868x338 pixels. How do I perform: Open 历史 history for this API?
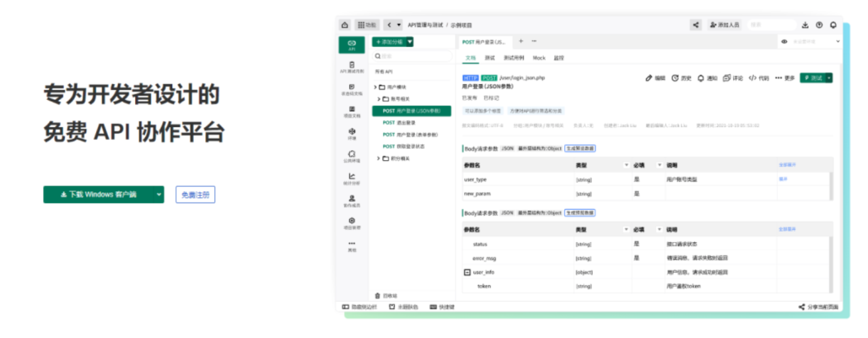pyautogui.click(x=681, y=79)
